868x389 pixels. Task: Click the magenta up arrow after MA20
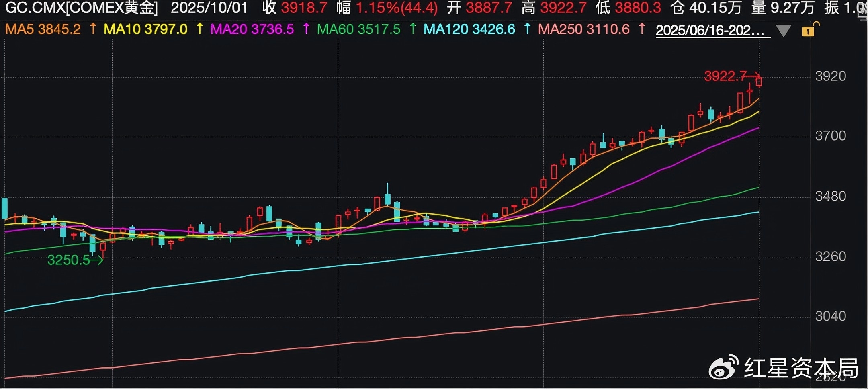click(306, 29)
